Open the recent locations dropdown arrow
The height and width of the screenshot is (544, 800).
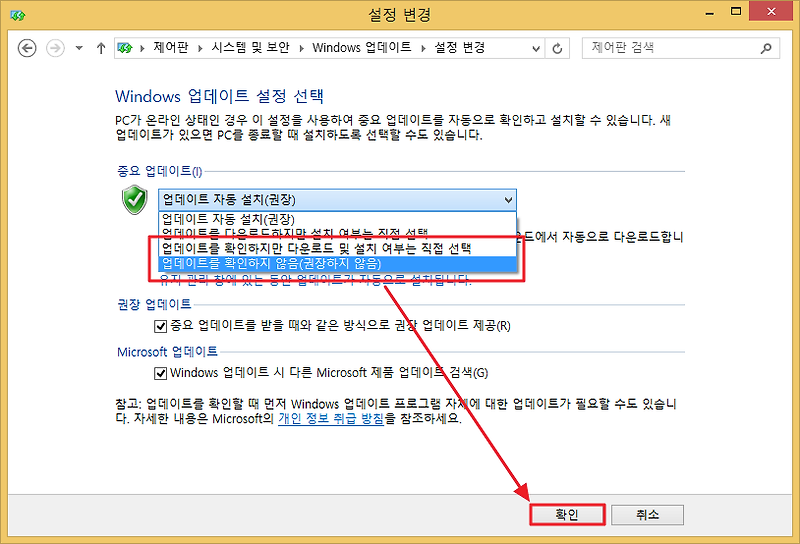pos(79,48)
